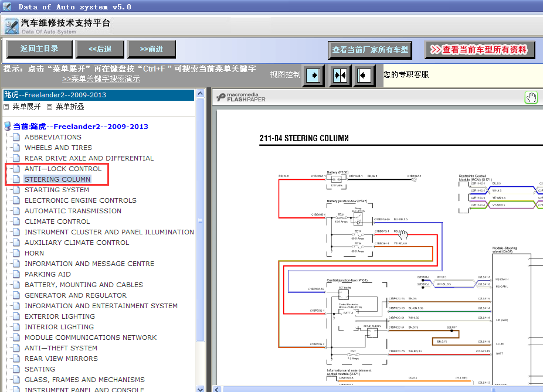The width and height of the screenshot is (543, 392).
Task: Click the view control right-arrow icon
Action: [x=313, y=76]
